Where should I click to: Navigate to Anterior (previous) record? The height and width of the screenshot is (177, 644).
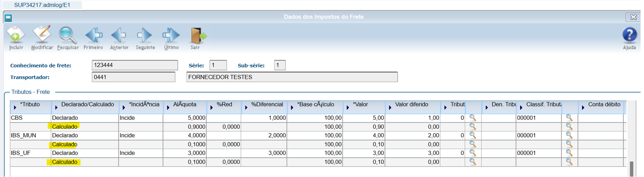[119, 35]
